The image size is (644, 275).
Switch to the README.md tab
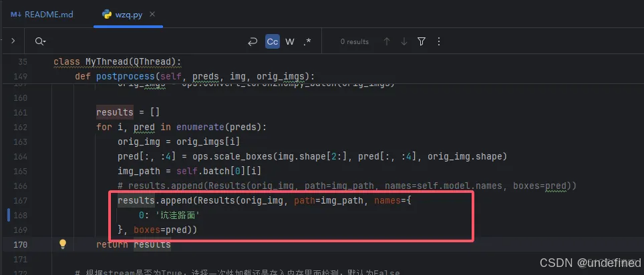pyautogui.click(x=42, y=15)
